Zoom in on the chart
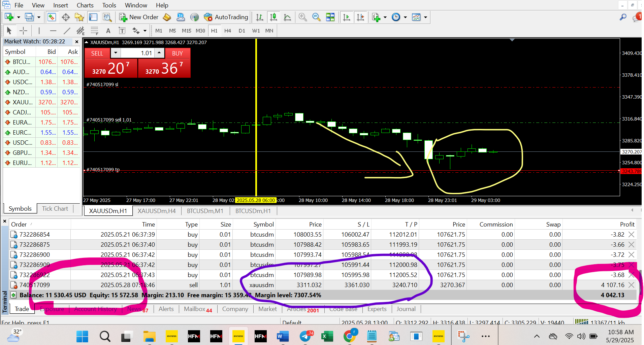Image resolution: width=644 pixels, height=345 pixels. point(302,17)
